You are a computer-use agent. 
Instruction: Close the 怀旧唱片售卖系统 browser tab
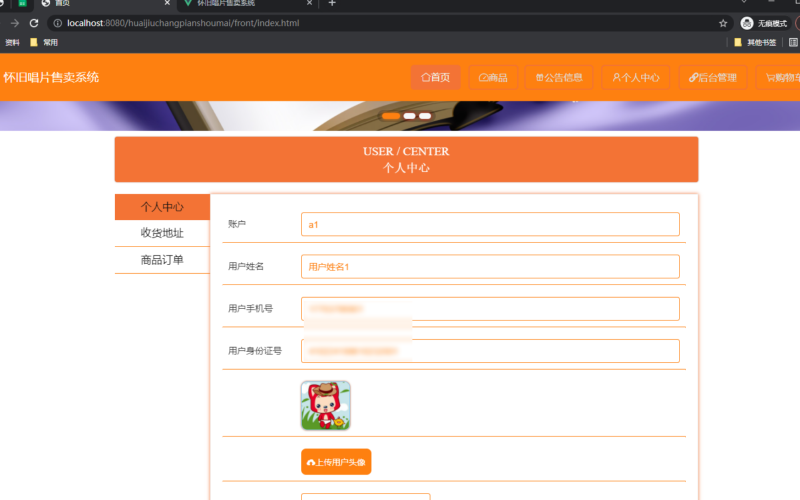click(x=309, y=3)
